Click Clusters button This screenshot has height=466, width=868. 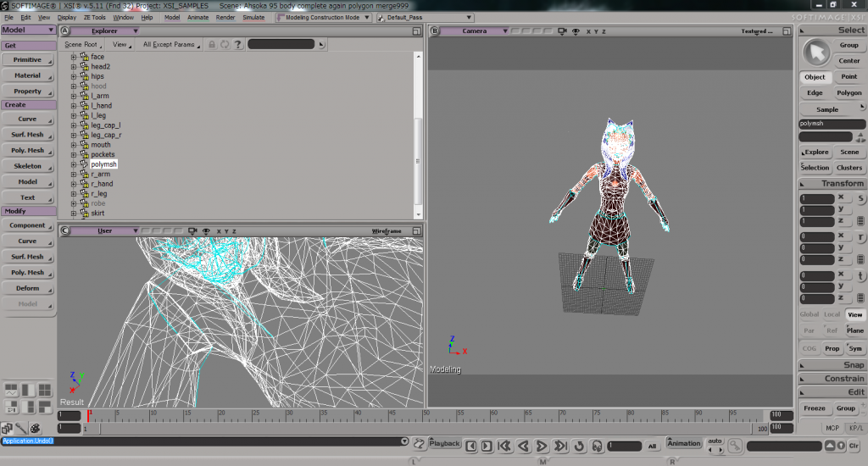849,168
